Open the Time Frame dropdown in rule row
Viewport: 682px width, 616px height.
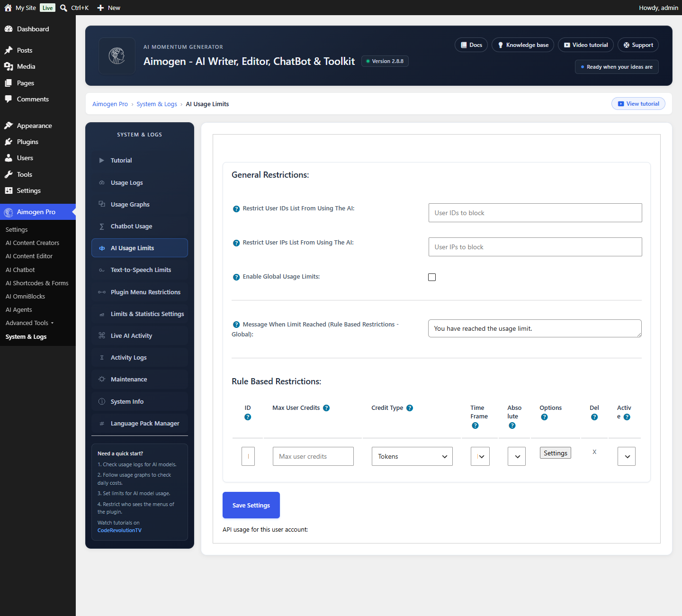tap(480, 456)
